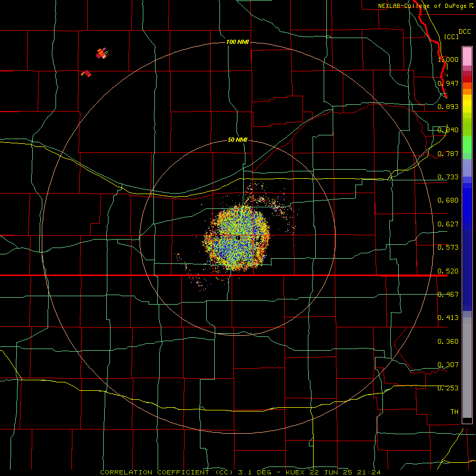
Task: Click the DCC label above the color scale
Action: pyautogui.click(x=464, y=32)
